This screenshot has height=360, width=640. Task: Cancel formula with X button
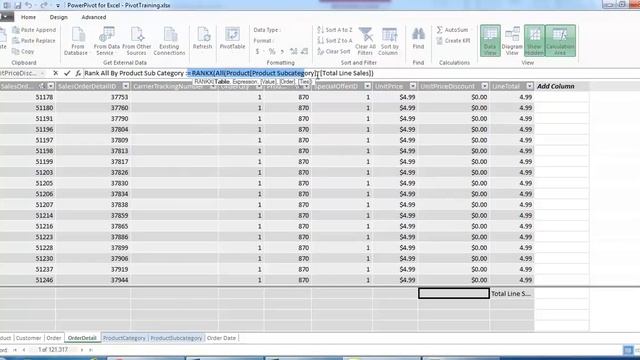tap(56, 73)
